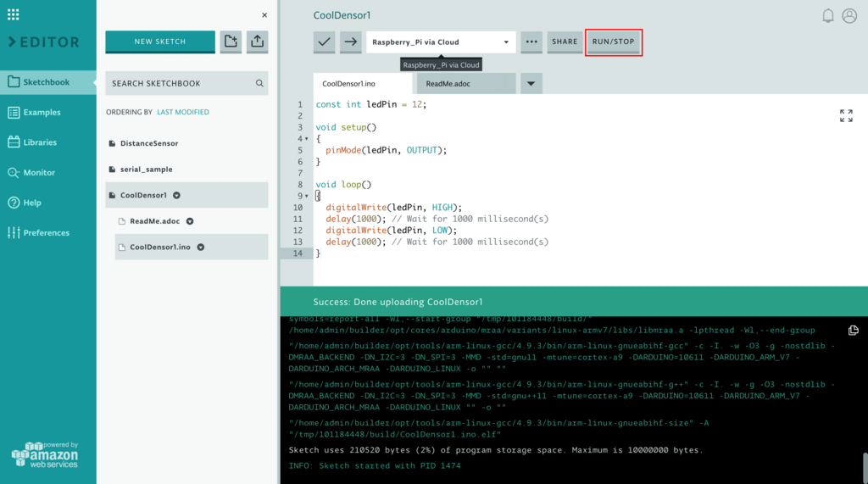Click the search magnifier icon
This screenshot has height=484, width=868.
[x=259, y=83]
